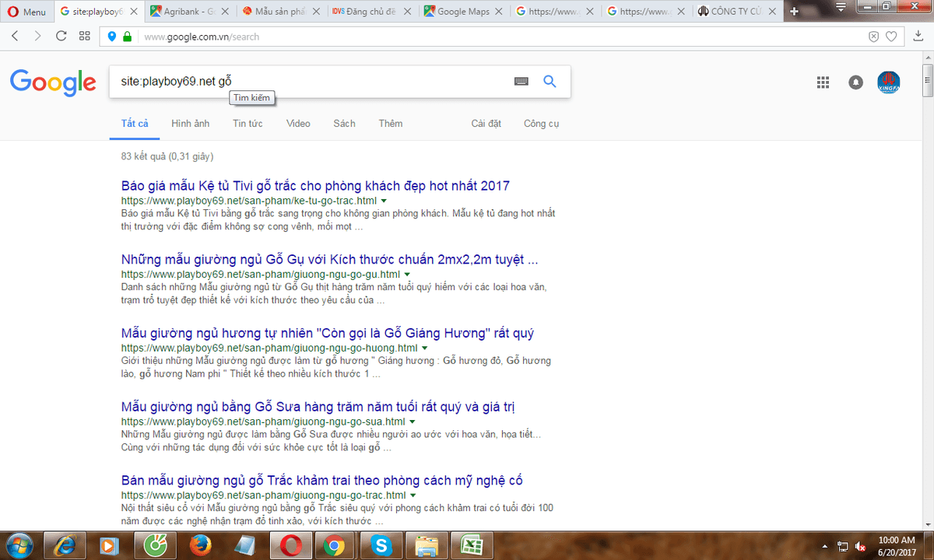Close the Agribank tab

point(226,12)
